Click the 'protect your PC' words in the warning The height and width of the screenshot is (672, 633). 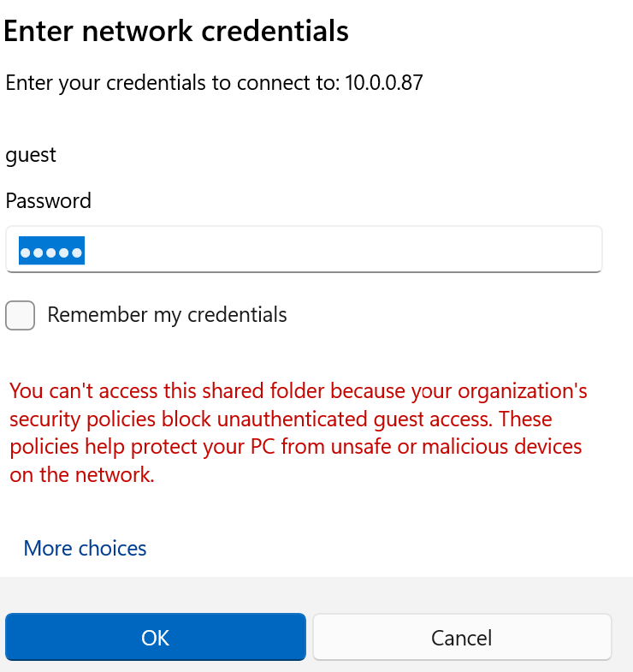coord(203,447)
